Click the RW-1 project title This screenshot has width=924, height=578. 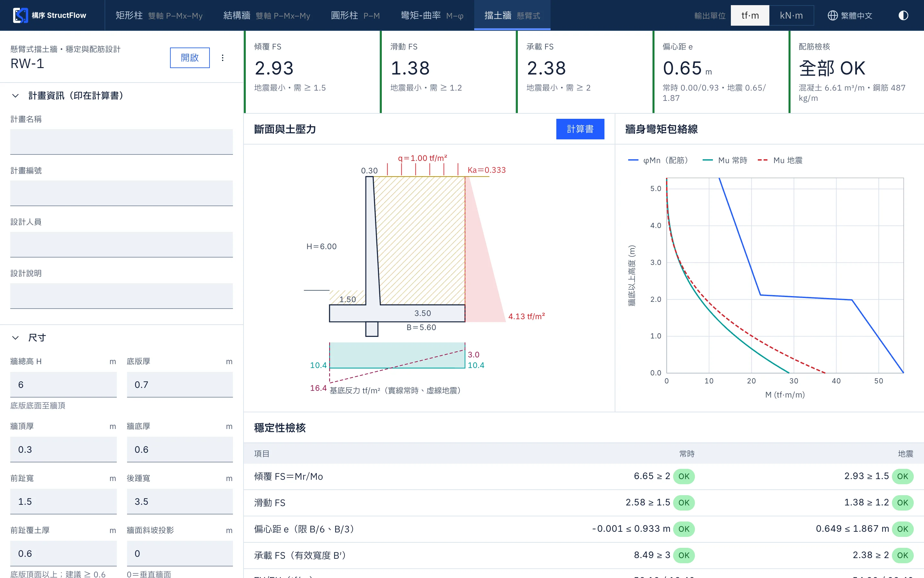(28, 64)
